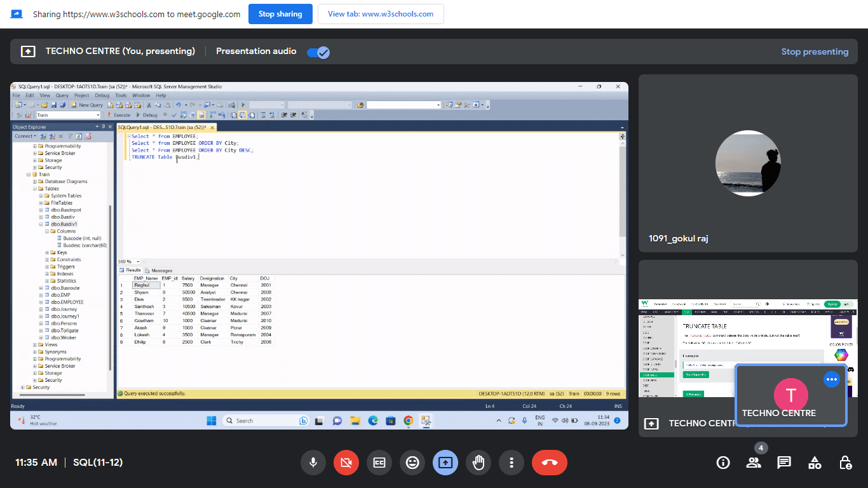Open chat with everyone
Screen dimensions: 868x488
tap(784, 463)
